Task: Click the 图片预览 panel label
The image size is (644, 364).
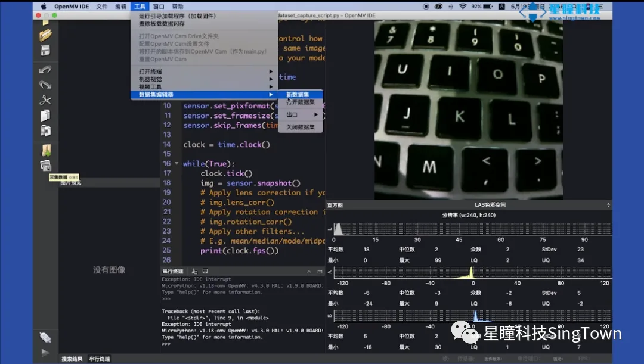Action: pos(70,183)
